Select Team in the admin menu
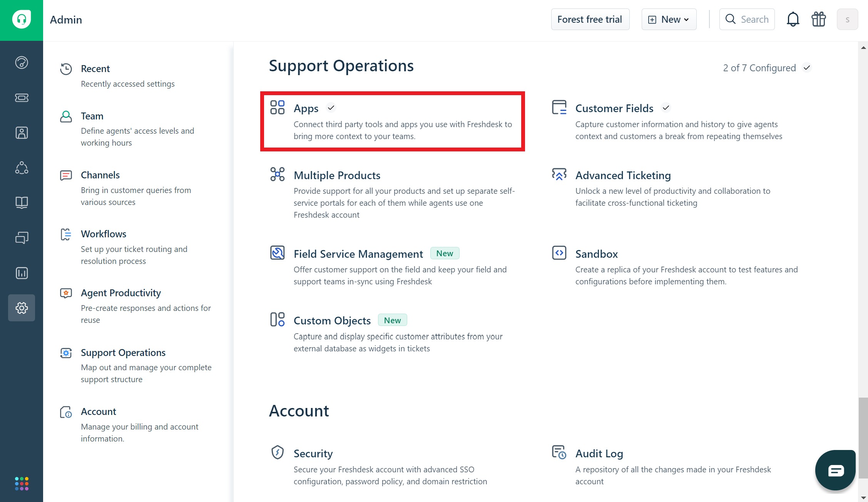The image size is (868, 502). pos(92,116)
